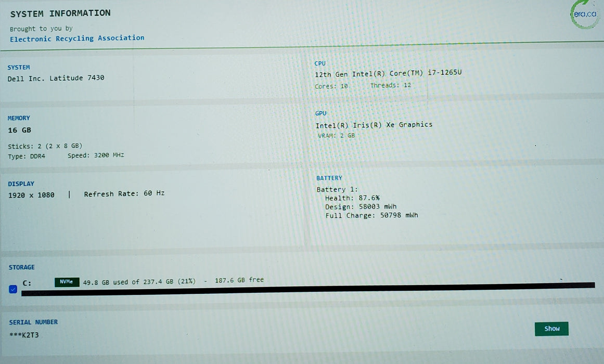Click the 'Design: 58003 mWh' value
Image resolution: width=604 pixels, height=364 pixels.
click(x=361, y=207)
